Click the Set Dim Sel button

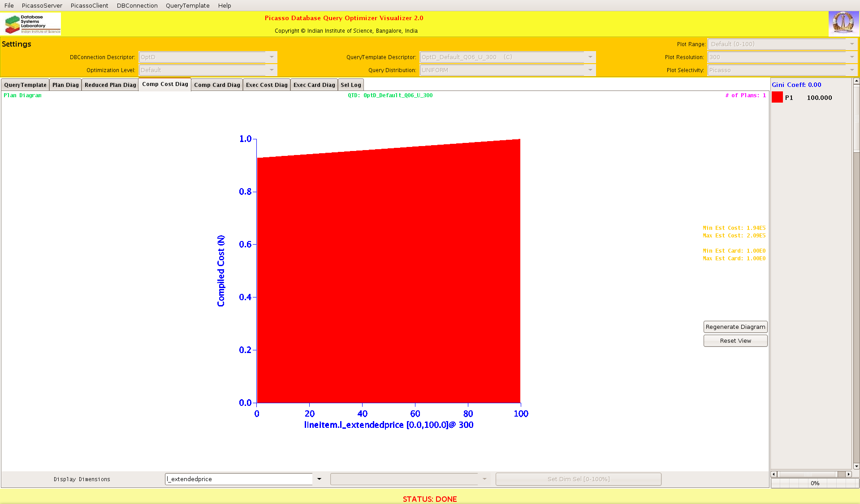pyautogui.click(x=578, y=479)
